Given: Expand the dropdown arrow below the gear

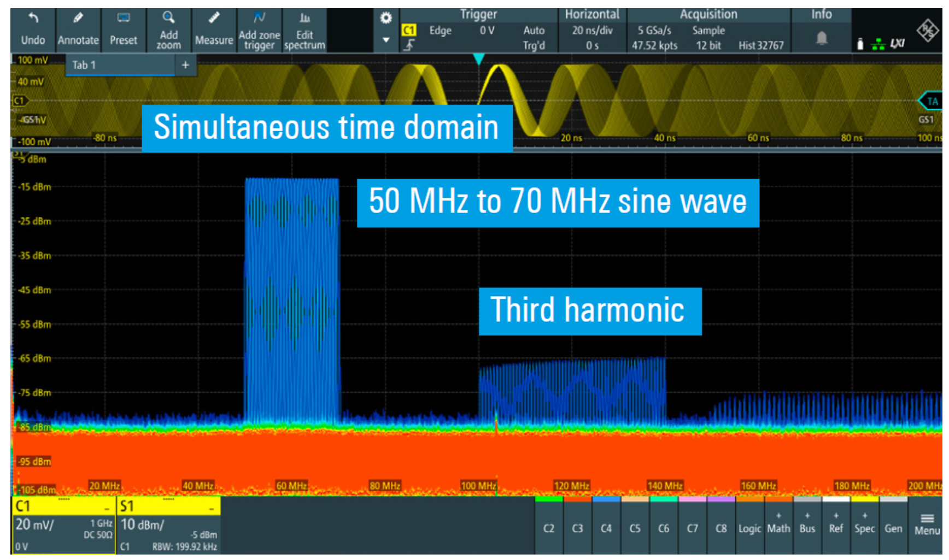Looking at the screenshot, I should click(x=386, y=40).
